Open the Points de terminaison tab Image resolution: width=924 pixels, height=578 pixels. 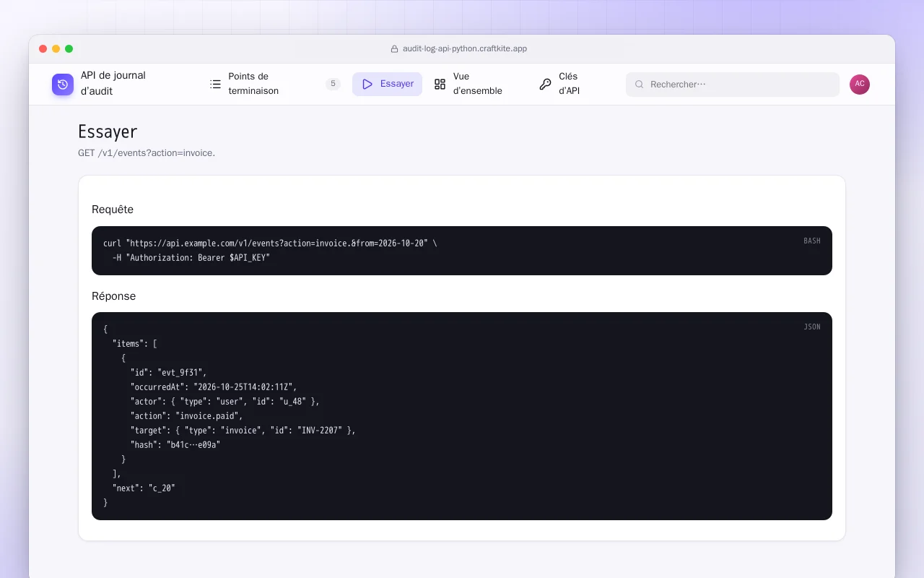[x=275, y=84]
